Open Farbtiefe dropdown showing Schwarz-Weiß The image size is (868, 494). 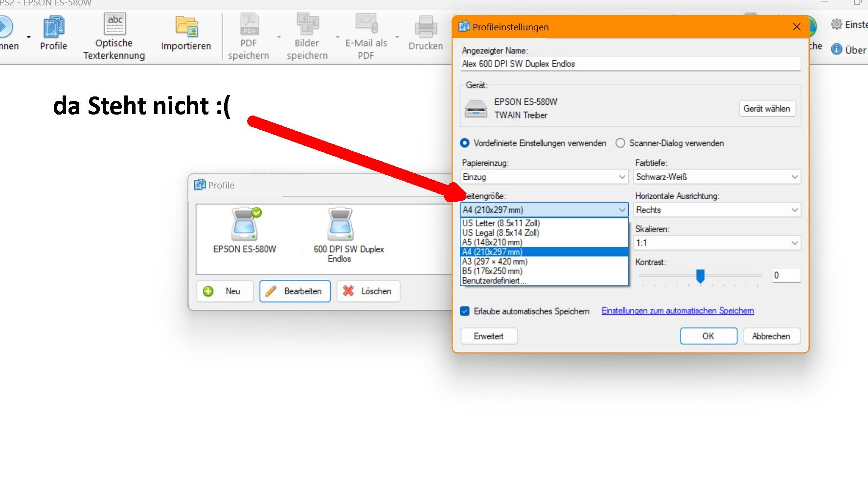[x=717, y=177]
